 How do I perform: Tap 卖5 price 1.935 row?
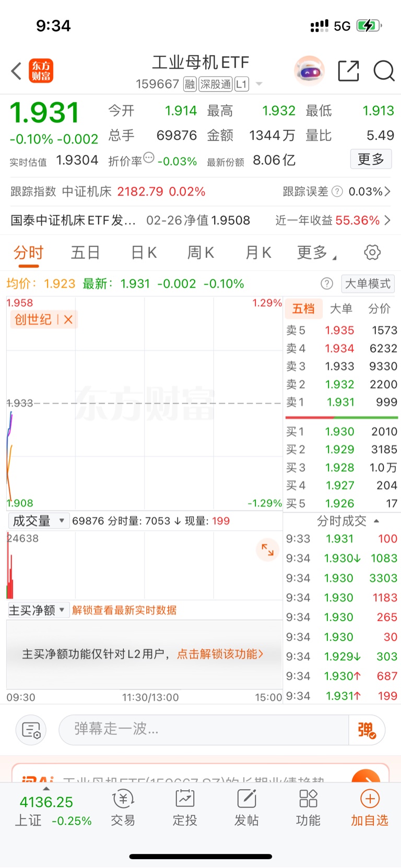pyautogui.click(x=341, y=330)
